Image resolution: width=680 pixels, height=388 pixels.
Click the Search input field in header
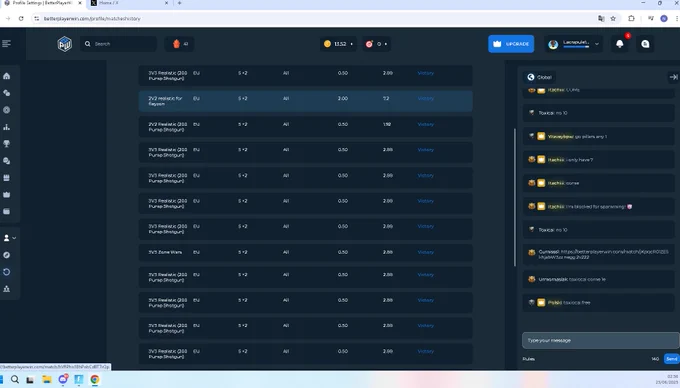point(118,44)
